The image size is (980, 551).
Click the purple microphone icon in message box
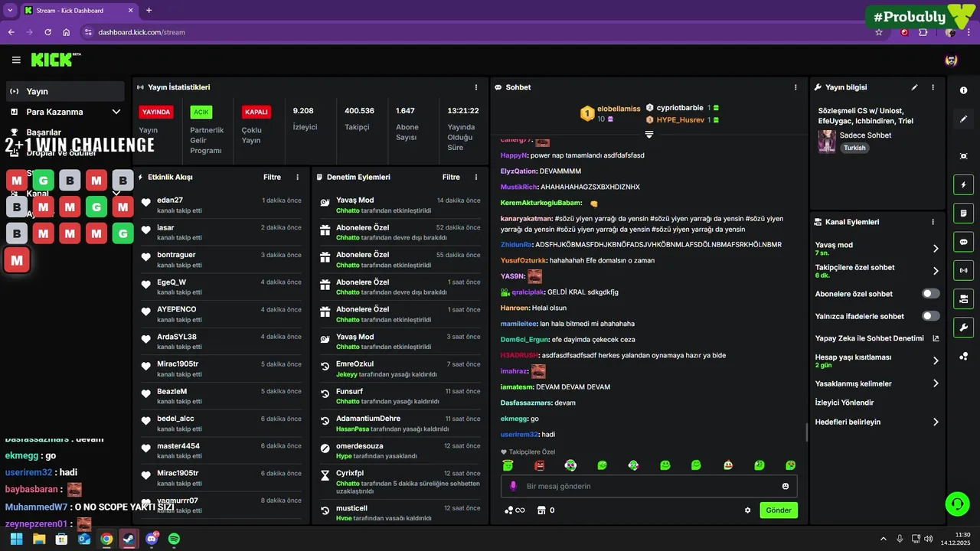coord(514,486)
